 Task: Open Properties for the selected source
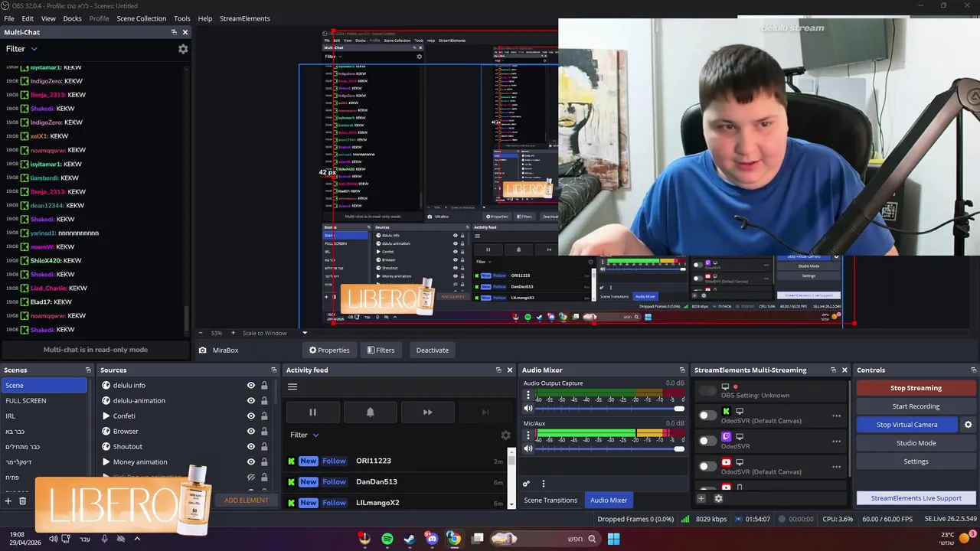pyautogui.click(x=329, y=350)
